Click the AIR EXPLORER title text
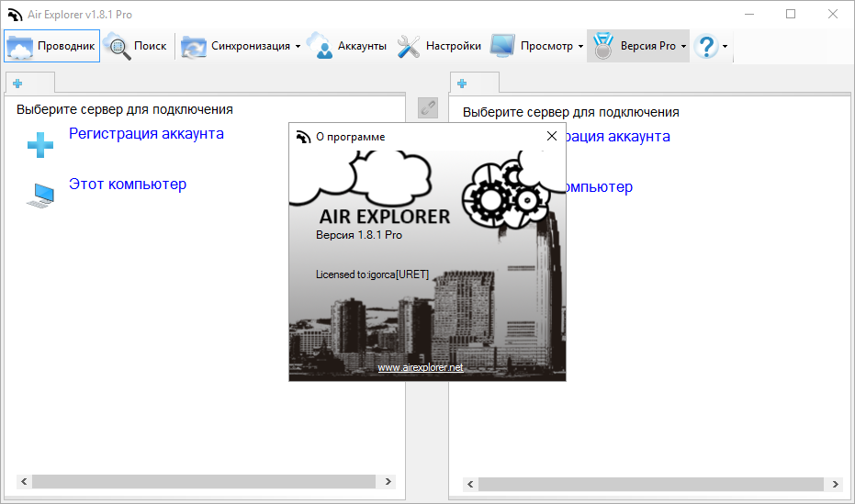 (x=385, y=217)
